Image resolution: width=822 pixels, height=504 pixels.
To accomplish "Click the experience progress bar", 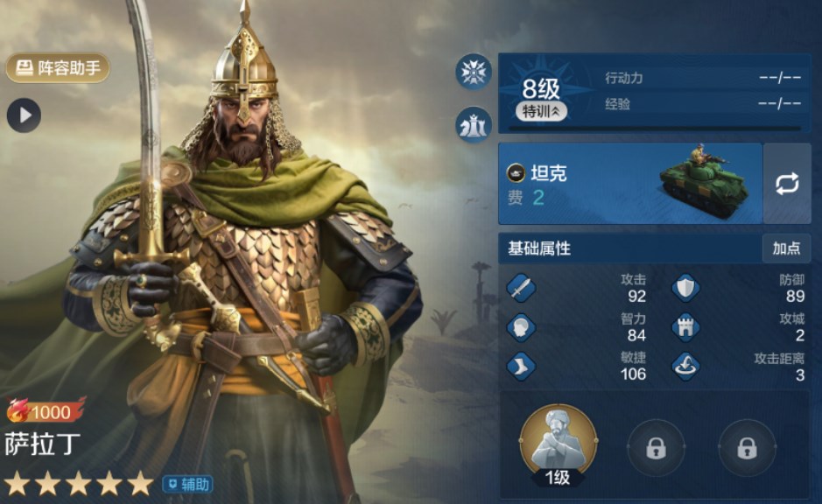I will (654, 128).
